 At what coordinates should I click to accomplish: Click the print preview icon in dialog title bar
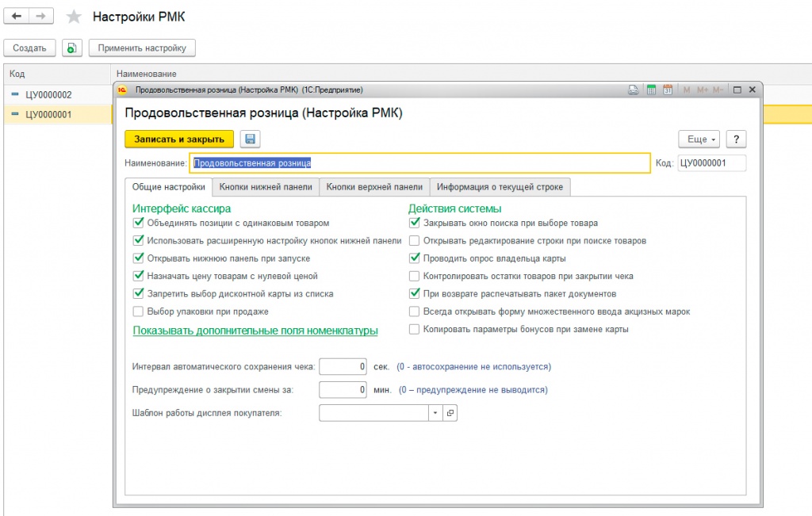tap(634, 90)
